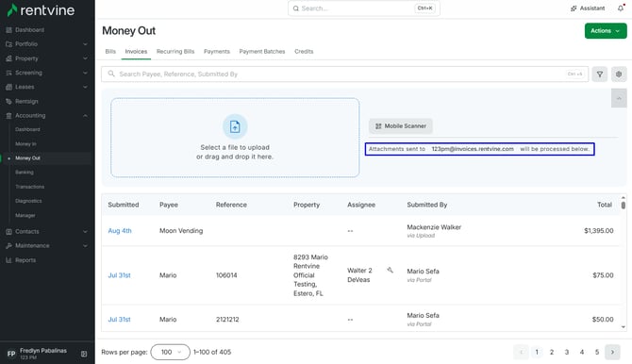
Task: Go to page 5
Action: 597,352
